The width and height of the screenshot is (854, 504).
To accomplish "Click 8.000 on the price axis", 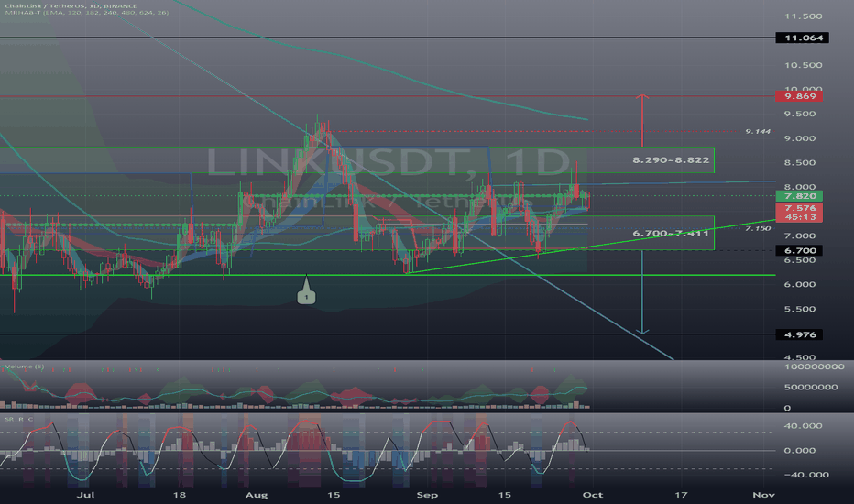I will tap(800, 187).
